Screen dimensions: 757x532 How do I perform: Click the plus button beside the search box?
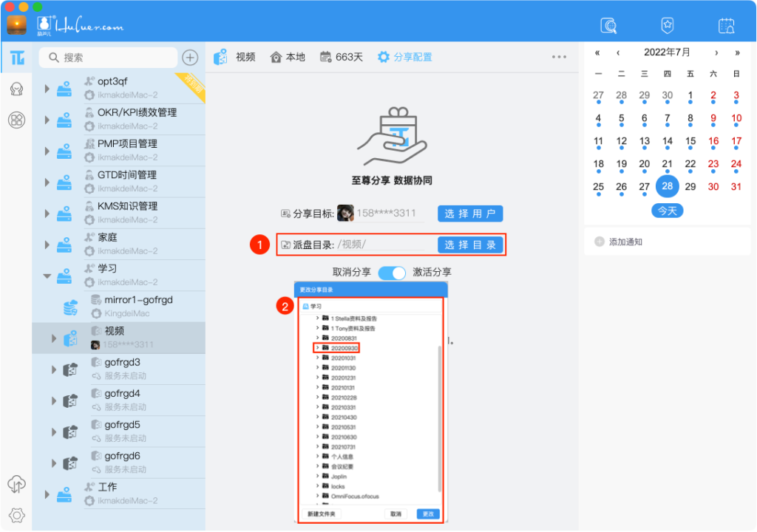coord(190,58)
